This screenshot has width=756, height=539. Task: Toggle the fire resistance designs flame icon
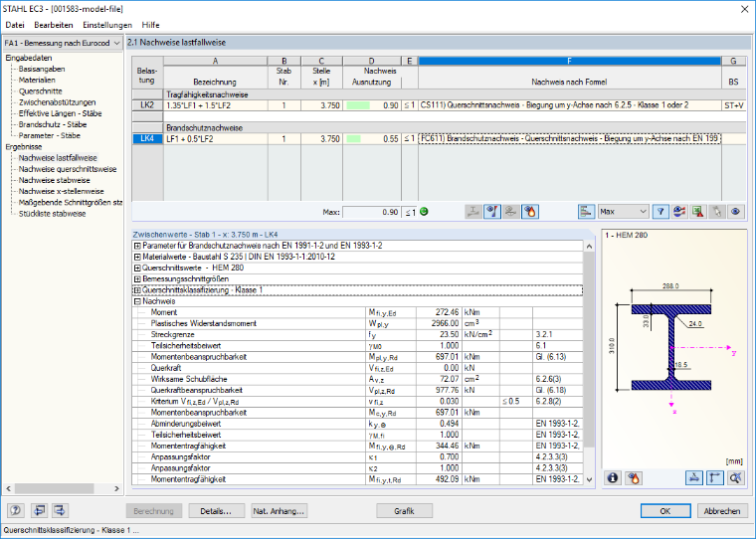530,211
